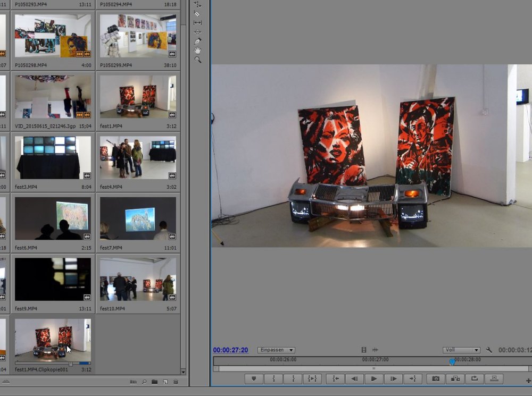Click the Add Marker button
This screenshot has height=396, width=532.
tap(254, 378)
